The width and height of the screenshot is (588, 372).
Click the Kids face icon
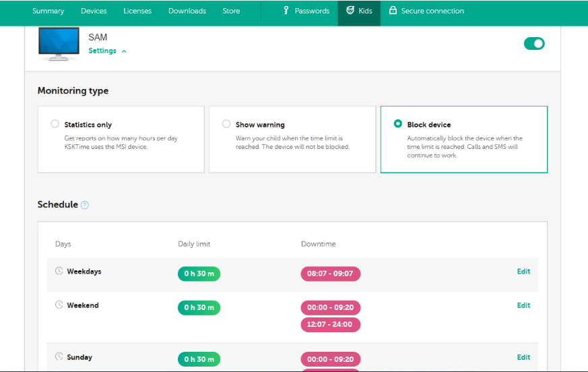coord(350,11)
